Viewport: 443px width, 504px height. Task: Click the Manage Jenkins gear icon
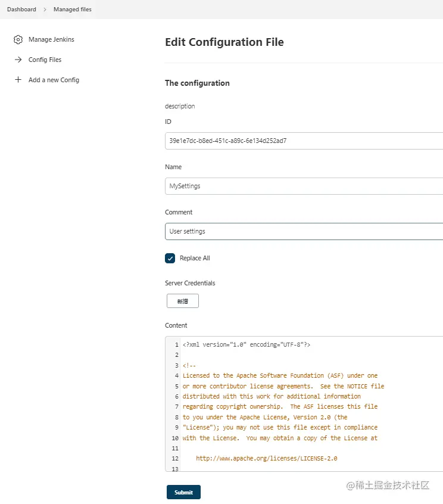(x=18, y=39)
